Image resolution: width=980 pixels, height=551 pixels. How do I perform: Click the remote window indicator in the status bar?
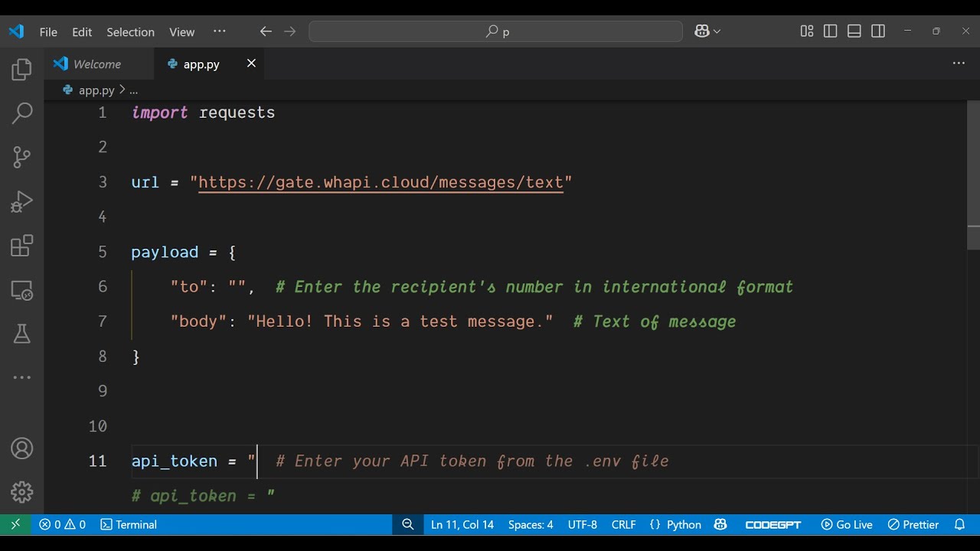click(x=15, y=524)
